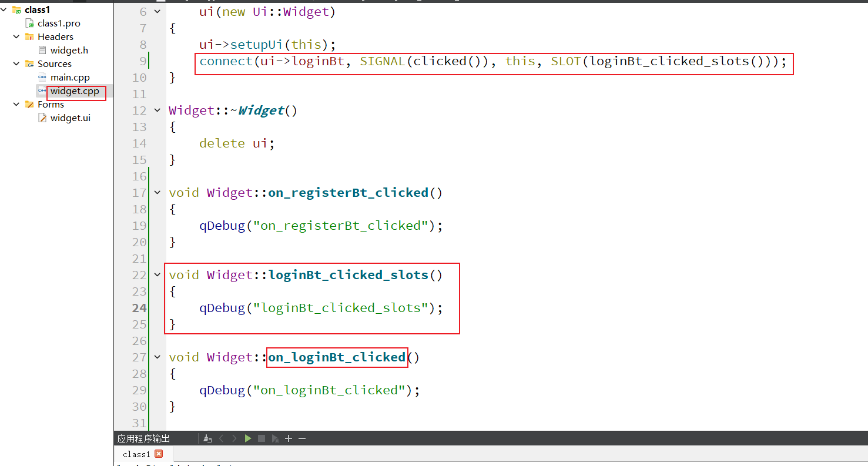
Task: Click the widget.cpp source file icon
Action: point(42,91)
